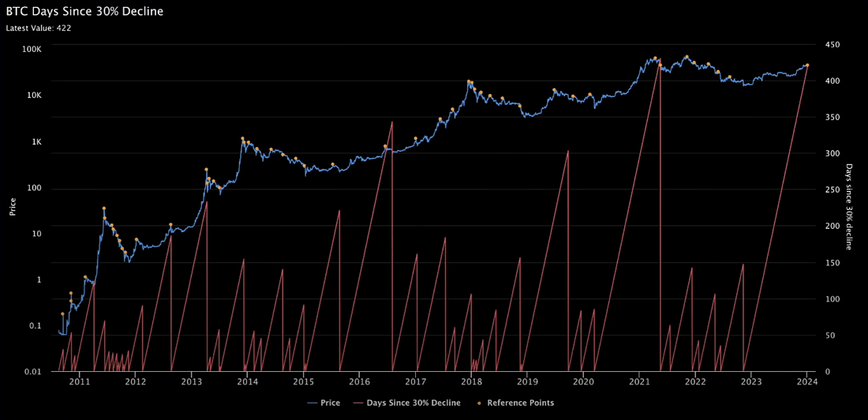
Task: Click the 2021 label on the x-axis
Action: 639,381
